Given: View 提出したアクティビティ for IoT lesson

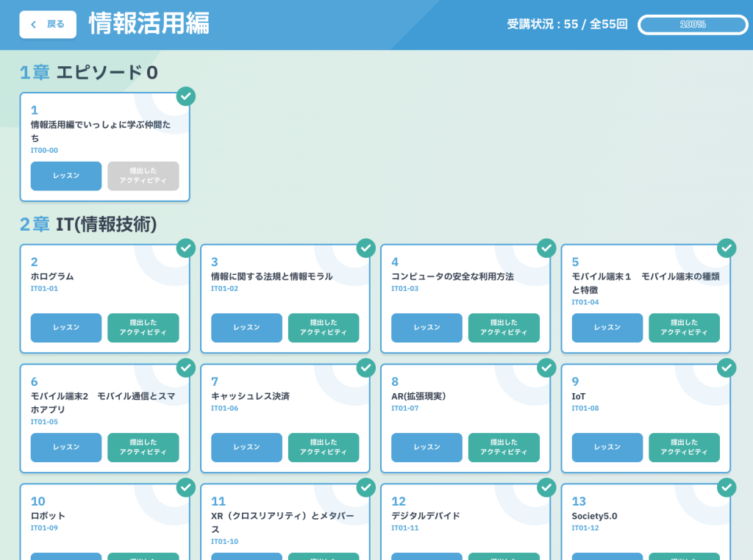Looking at the screenshot, I should point(684,448).
